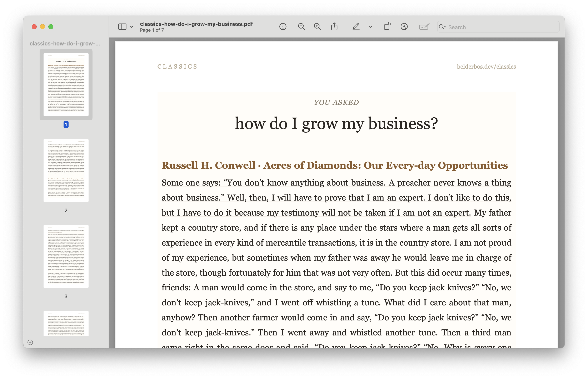Toggle the sidebar view button
Viewport: 588px width, 379px height.
click(122, 26)
